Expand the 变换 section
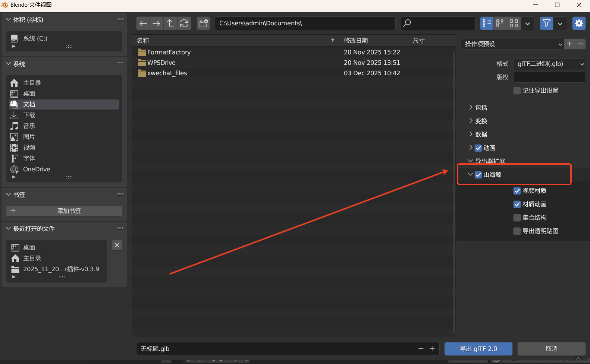The image size is (590, 364). (x=481, y=121)
